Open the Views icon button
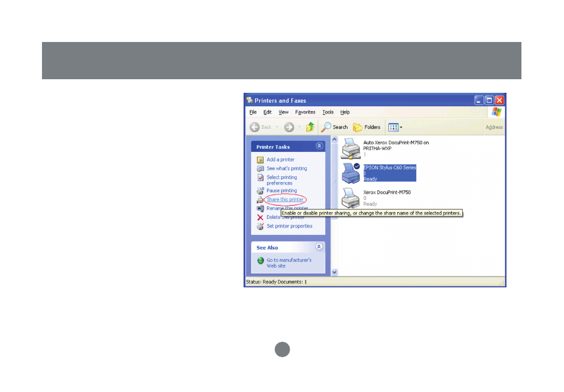 [393, 127]
